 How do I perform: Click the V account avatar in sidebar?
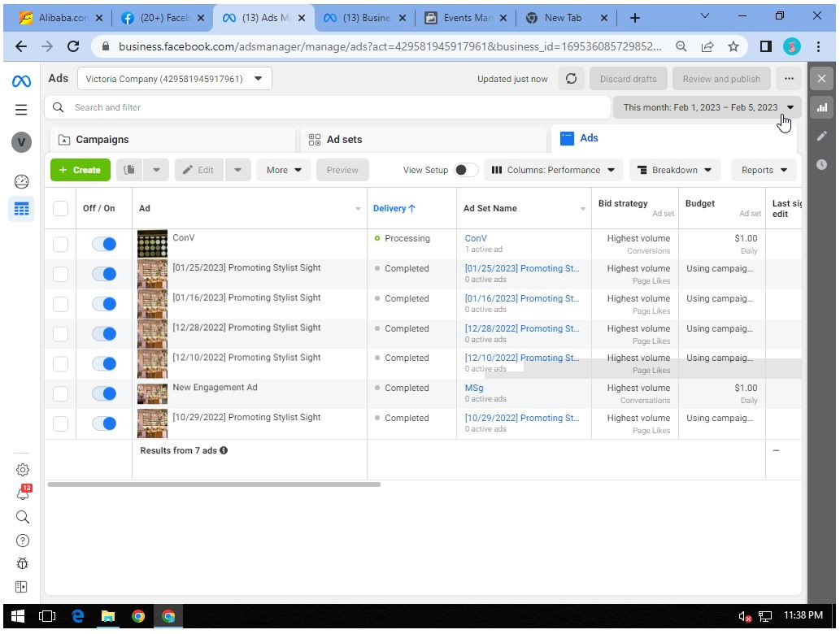[21, 142]
